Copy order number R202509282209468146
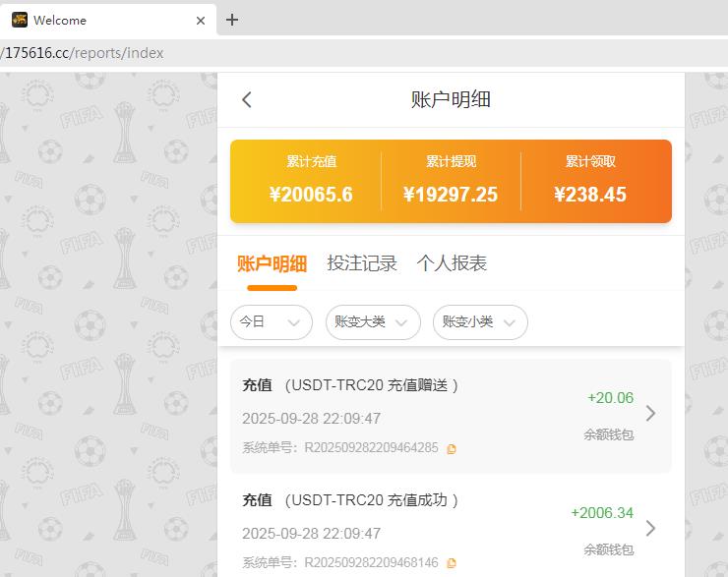 (x=452, y=563)
